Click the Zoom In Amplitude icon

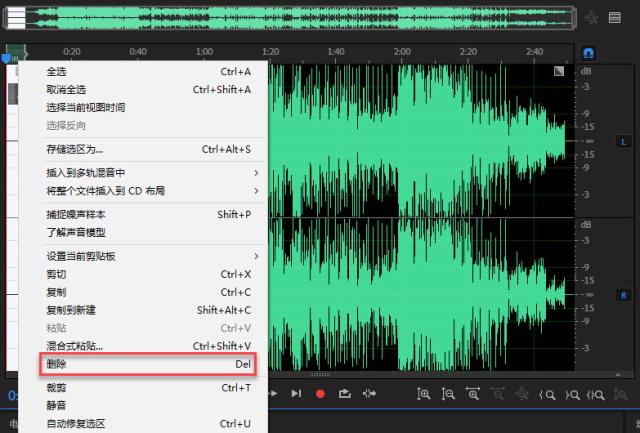click(423, 394)
